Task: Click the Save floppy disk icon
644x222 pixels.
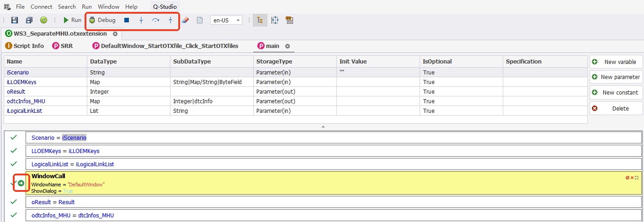Action: pos(15,20)
